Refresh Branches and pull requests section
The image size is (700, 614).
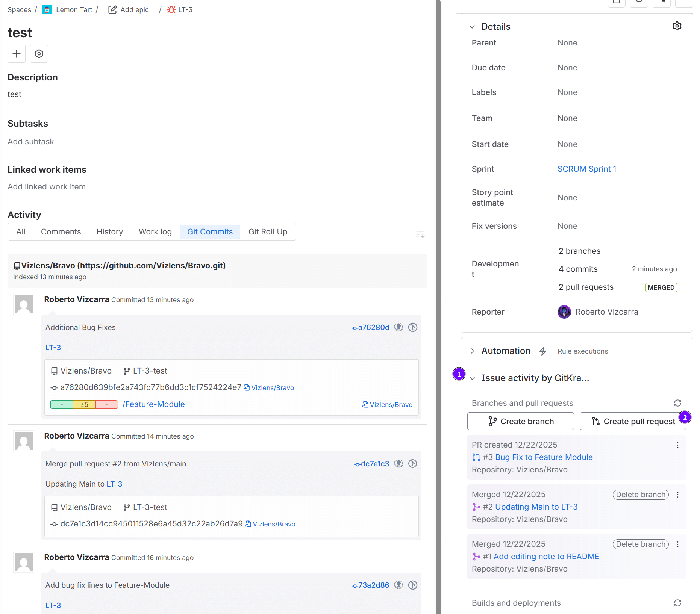click(677, 403)
